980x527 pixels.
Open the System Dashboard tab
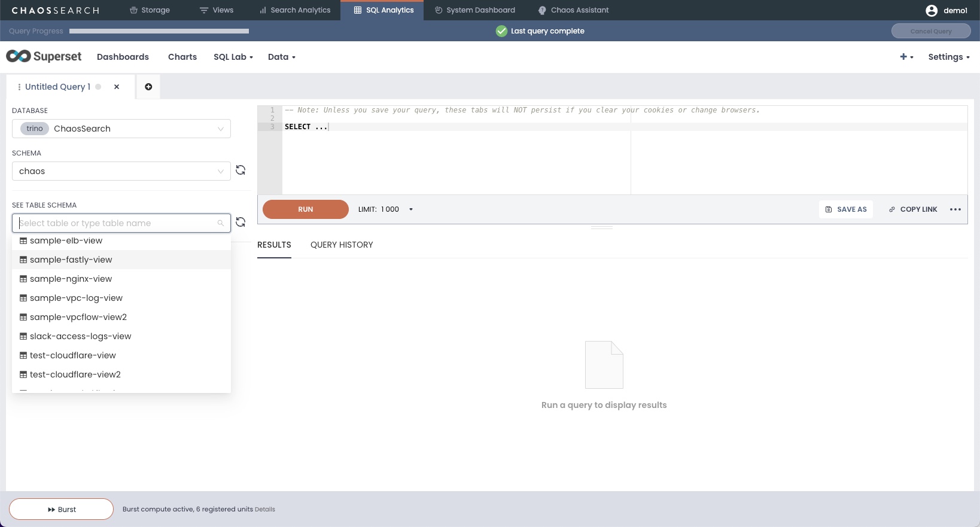475,10
